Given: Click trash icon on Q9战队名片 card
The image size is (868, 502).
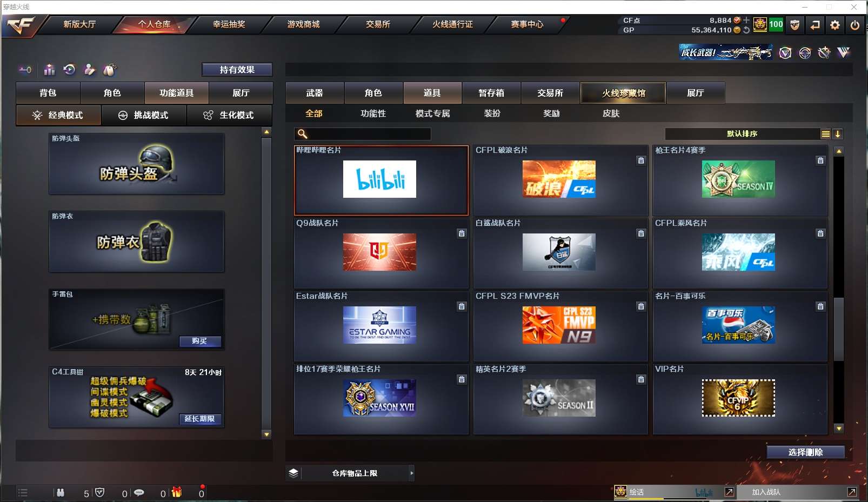Looking at the screenshot, I should 462,233.
